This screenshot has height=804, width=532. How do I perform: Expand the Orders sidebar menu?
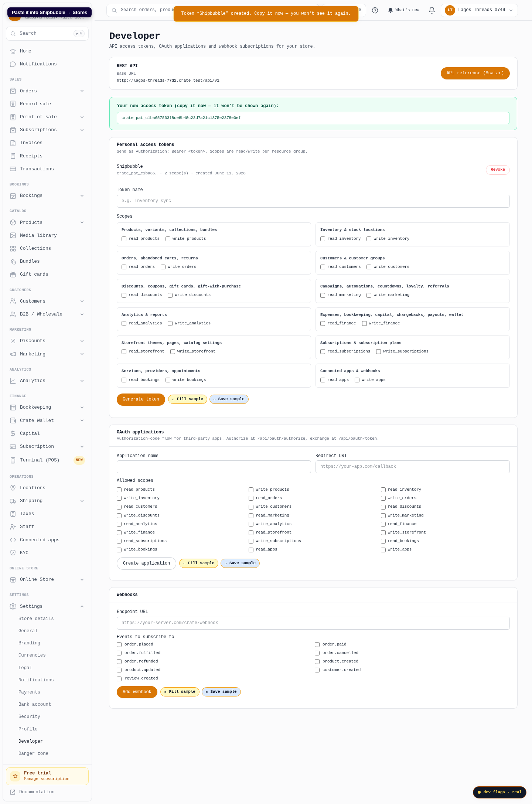82,91
